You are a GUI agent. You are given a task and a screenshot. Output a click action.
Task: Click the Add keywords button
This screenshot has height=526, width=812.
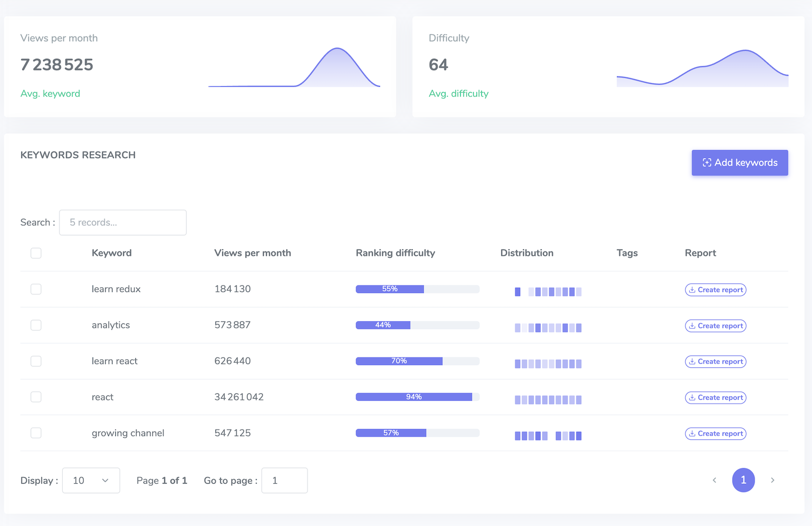[739, 163]
